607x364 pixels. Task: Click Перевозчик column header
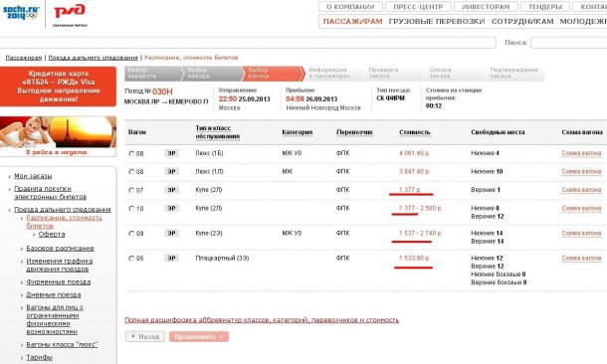tap(354, 132)
